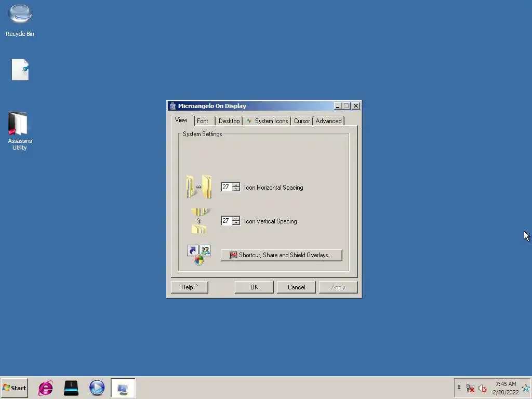
Task: Click the horizontal spacing folders icon
Action: (199, 187)
